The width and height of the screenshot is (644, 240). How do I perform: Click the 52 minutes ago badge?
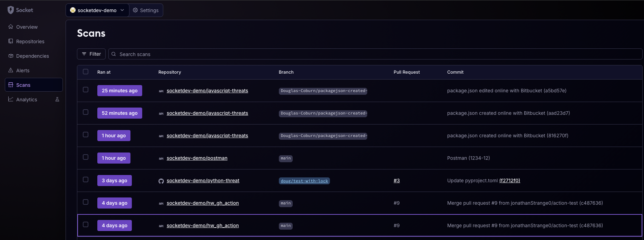click(119, 113)
